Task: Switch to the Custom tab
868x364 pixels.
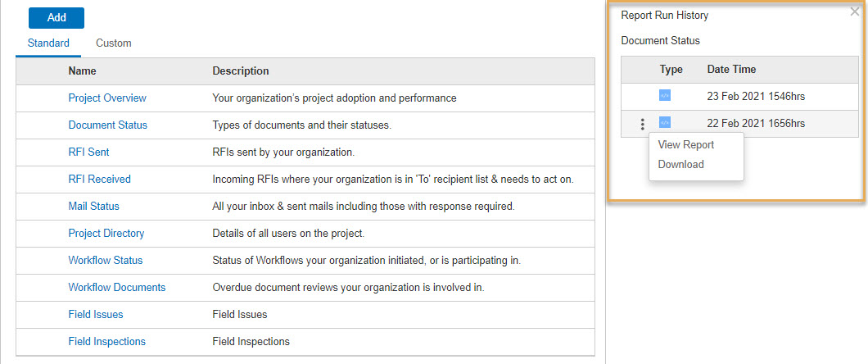Action: 114,43
